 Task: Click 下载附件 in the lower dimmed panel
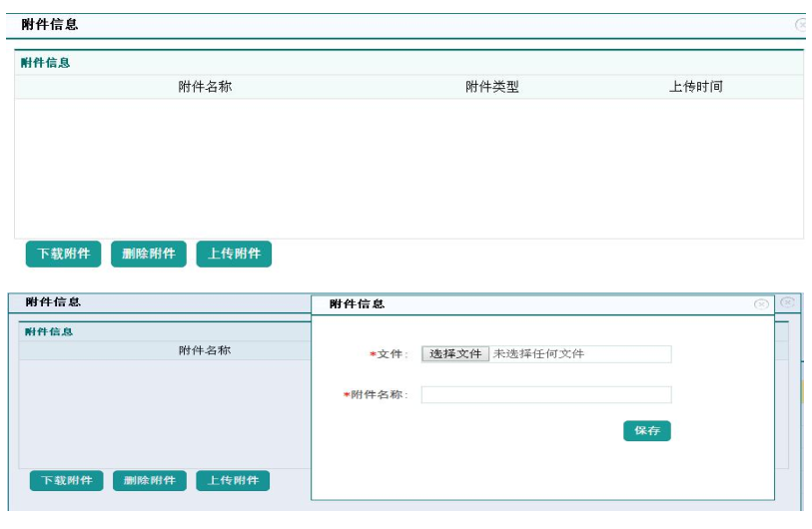pos(66,481)
